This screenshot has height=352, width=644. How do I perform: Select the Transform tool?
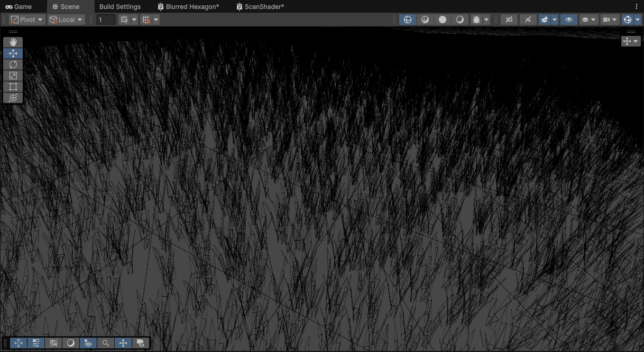coord(13,98)
